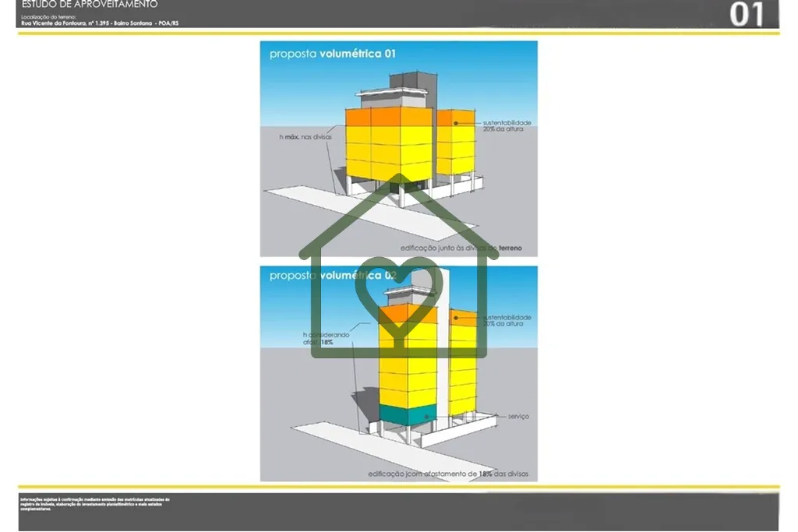Screen dimensions: 798x532
Task: Click the "edificação junto às divisas do terreno" caption
Action: tap(461, 248)
